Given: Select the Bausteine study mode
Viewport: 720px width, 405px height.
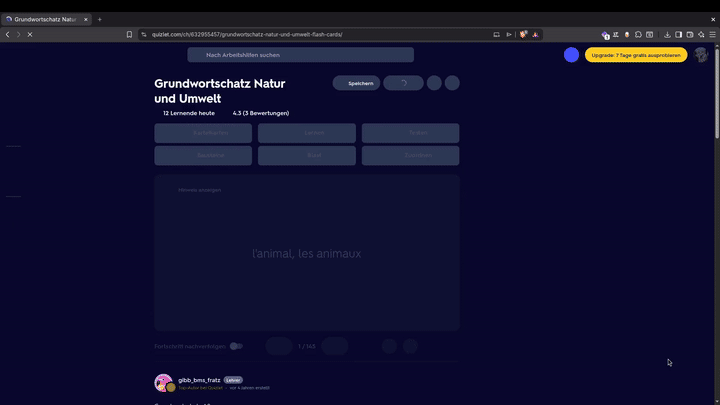Looking at the screenshot, I should [x=203, y=155].
